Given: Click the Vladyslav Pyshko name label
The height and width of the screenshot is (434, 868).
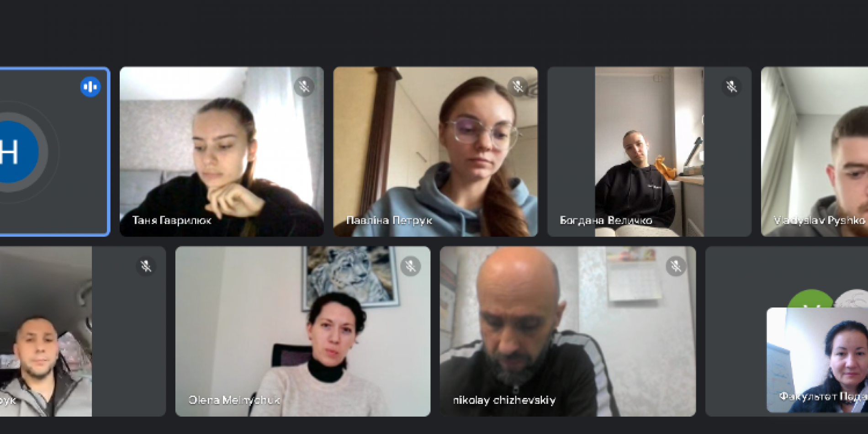Looking at the screenshot, I should (x=820, y=220).
